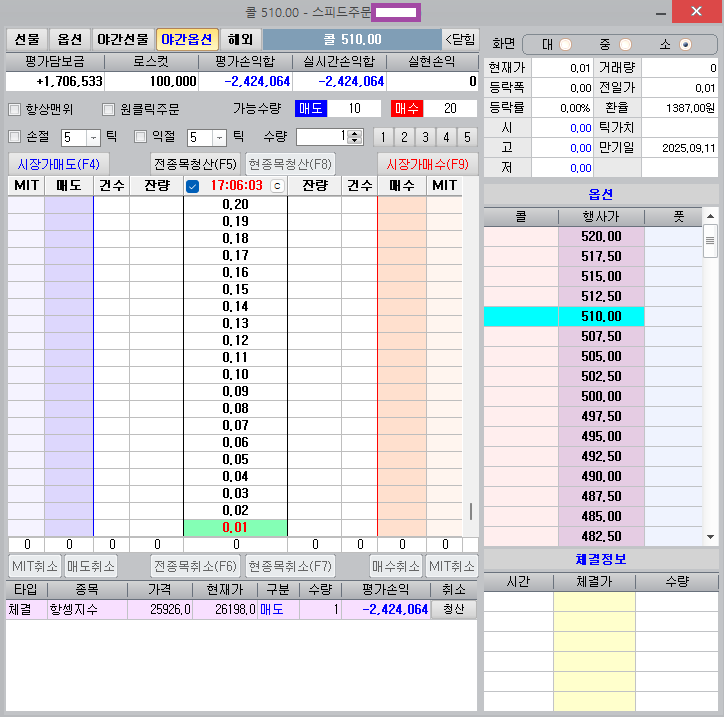Viewport: 724px width, 717px height.
Task: Click the 전종목청산(F5) button
Action: click(x=195, y=164)
